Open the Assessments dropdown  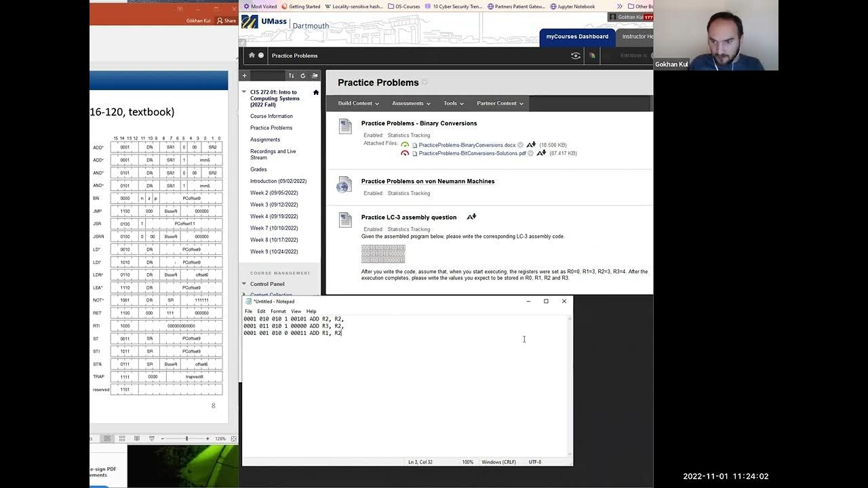click(411, 103)
